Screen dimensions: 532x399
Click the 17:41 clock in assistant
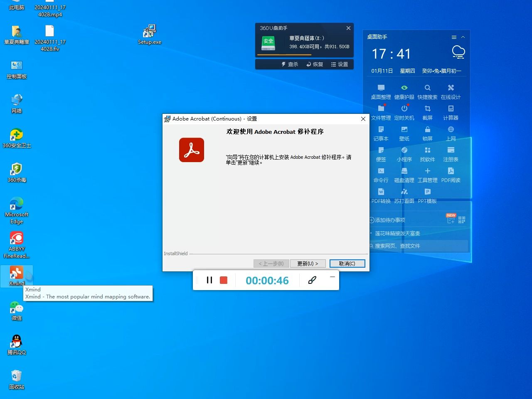coord(391,54)
